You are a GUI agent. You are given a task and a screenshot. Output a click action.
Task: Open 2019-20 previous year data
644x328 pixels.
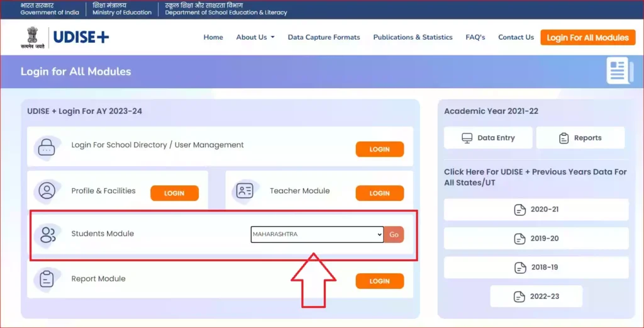tap(536, 239)
